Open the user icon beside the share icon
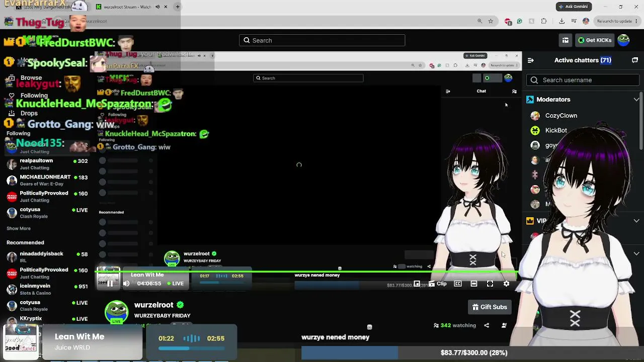This screenshot has width=644, height=362. coord(504,325)
